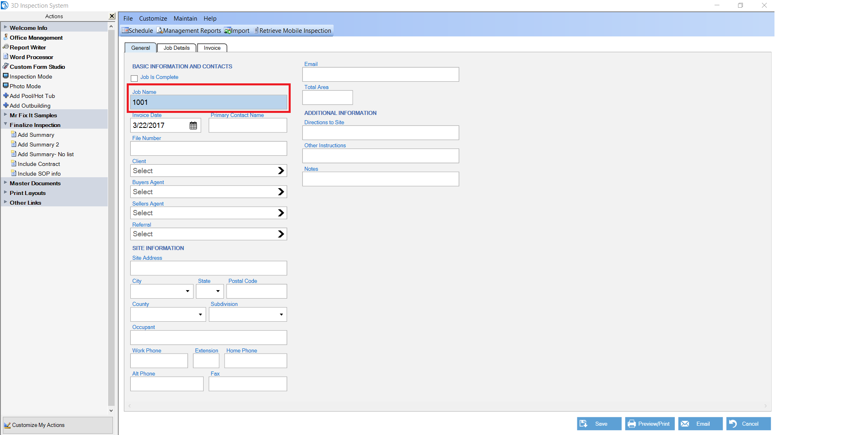
Task: Click the 3D Inspection System app icon
Action: [x=4, y=5]
